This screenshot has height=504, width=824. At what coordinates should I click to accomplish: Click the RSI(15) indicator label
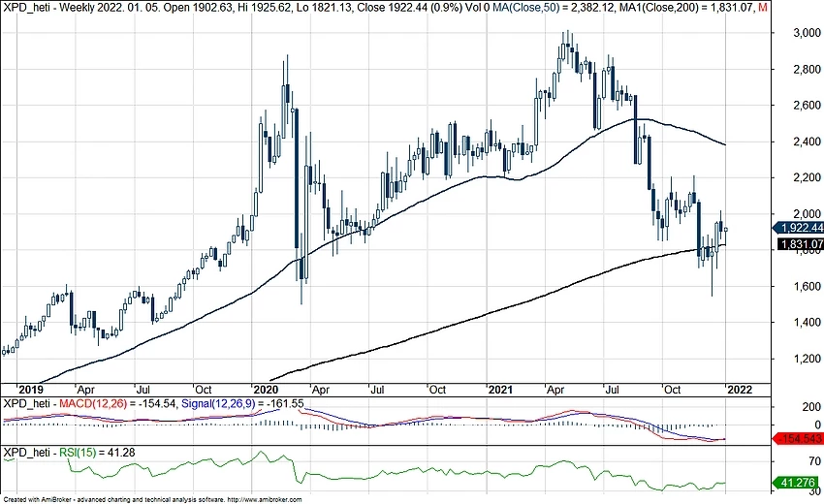[78, 452]
